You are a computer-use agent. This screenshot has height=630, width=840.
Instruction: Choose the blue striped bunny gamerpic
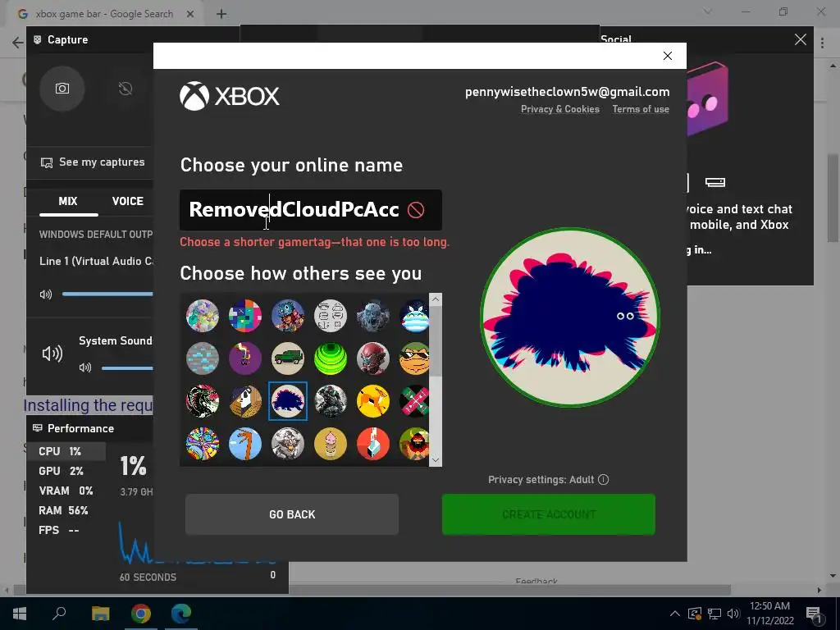pos(414,316)
